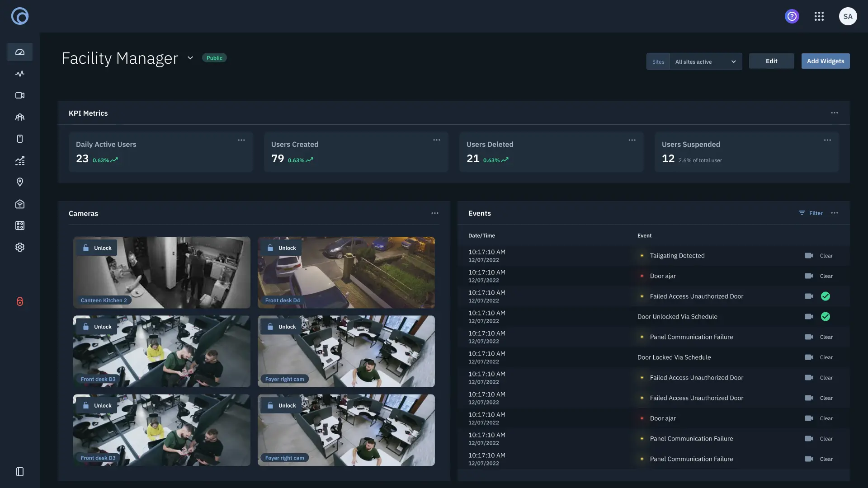Image resolution: width=868 pixels, height=488 pixels.
Task: Open the users group icon in sidebar
Action: click(x=20, y=117)
